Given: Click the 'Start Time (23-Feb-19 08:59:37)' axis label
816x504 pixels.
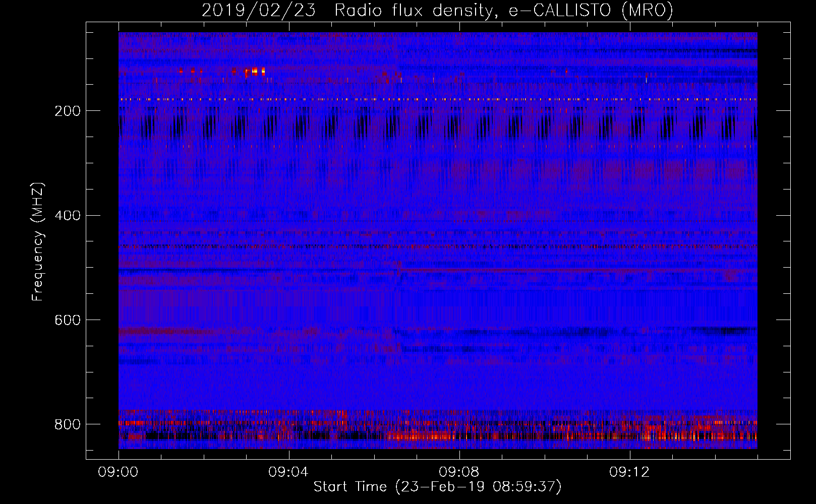Looking at the screenshot, I should [x=437, y=487].
